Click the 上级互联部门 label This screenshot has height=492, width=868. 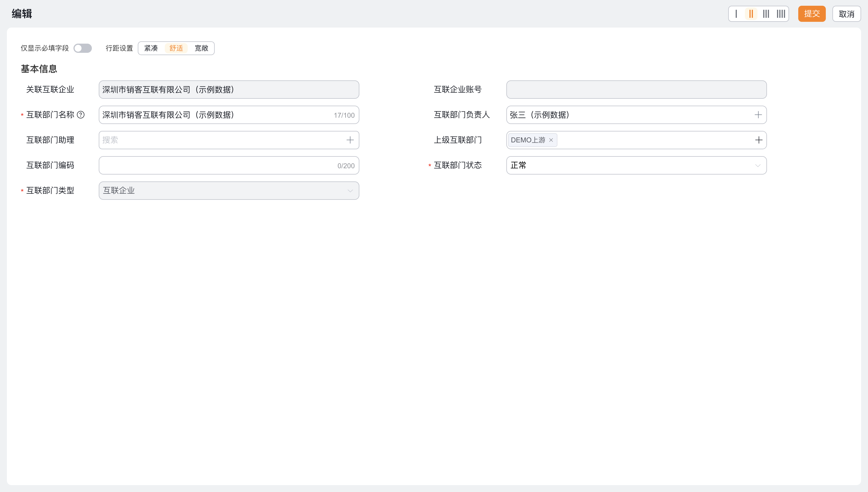[458, 140]
